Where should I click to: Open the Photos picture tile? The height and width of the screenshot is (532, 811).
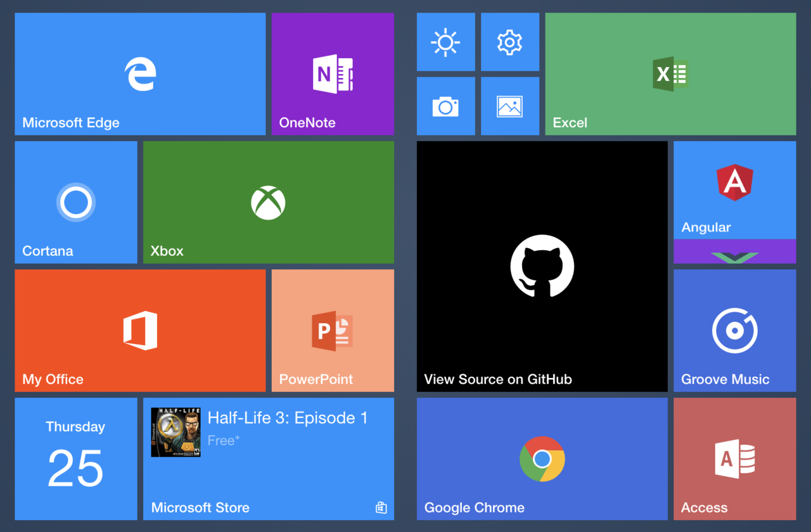click(510, 106)
